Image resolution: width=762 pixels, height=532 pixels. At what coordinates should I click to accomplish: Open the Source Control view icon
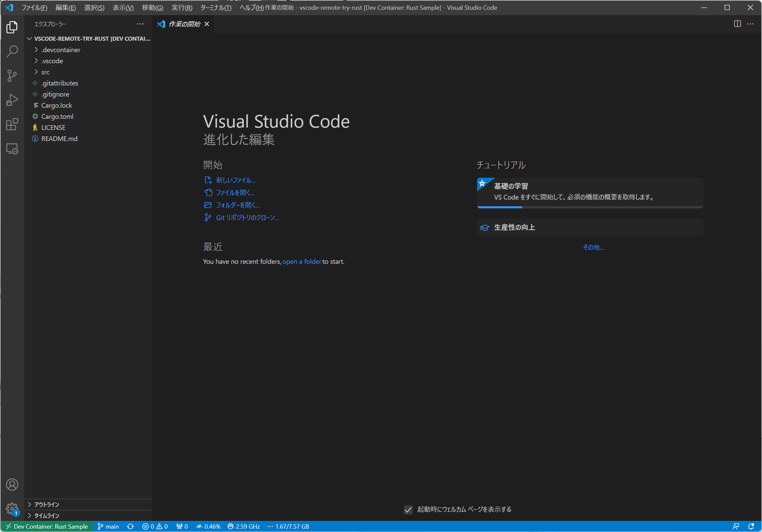tap(12, 76)
